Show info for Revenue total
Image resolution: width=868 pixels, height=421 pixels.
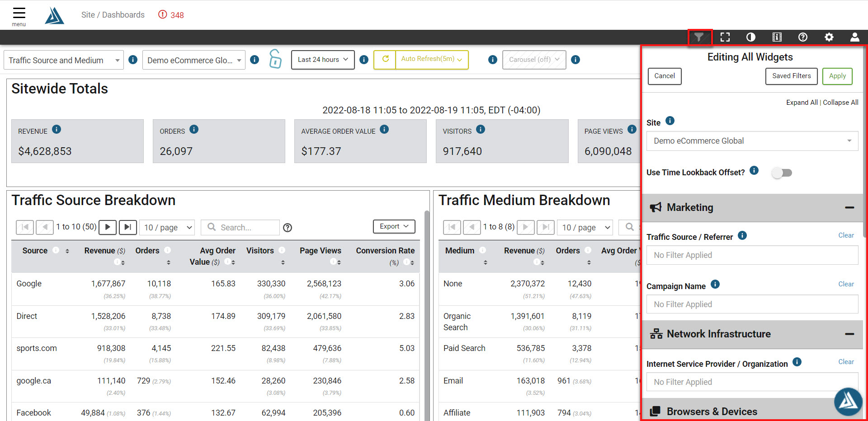point(57,130)
